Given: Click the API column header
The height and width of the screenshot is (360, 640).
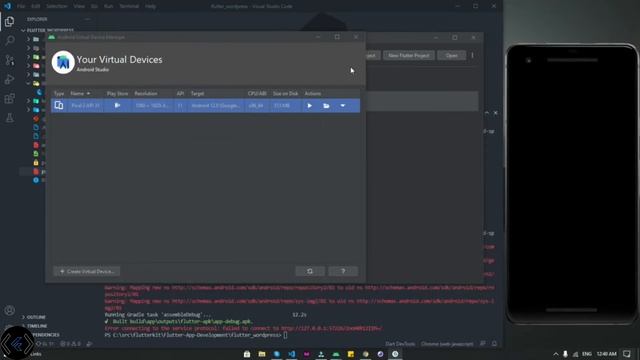Looking at the screenshot, I should [x=180, y=93].
